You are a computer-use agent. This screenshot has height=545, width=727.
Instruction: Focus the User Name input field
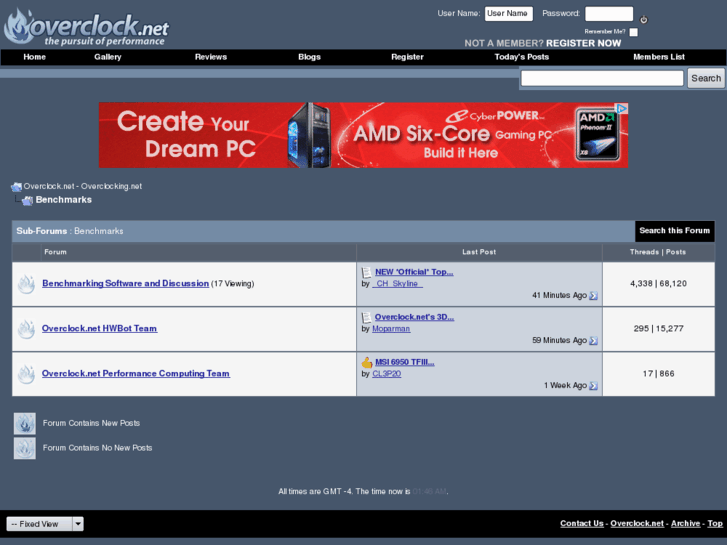point(509,13)
